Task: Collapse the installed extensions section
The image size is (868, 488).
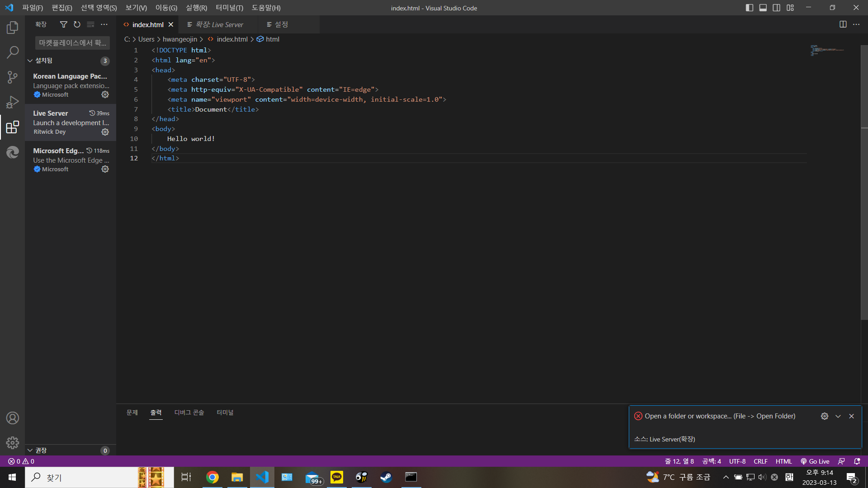Action: click(71, 61)
